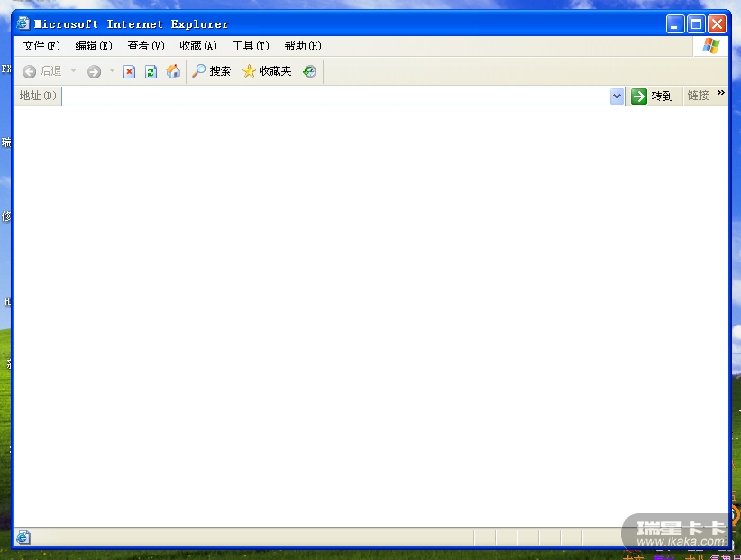
Task: Open Search (搜索) from the toolbar
Action: 211,71
